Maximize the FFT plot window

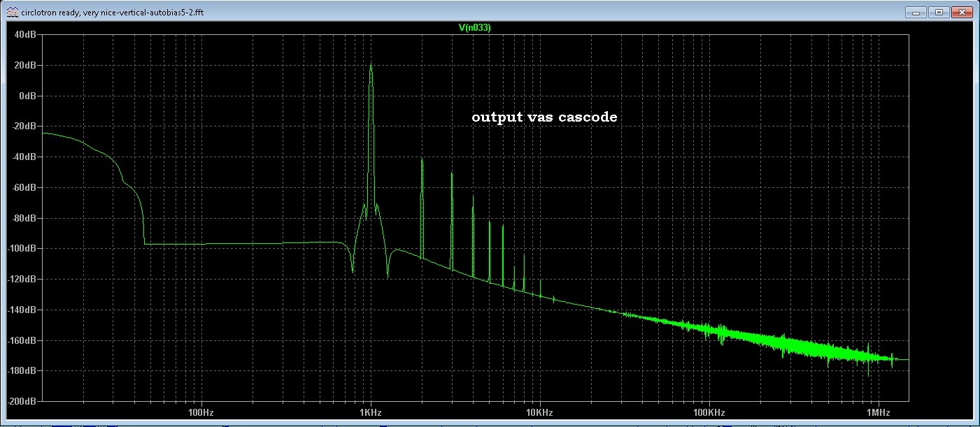pos(939,12)
